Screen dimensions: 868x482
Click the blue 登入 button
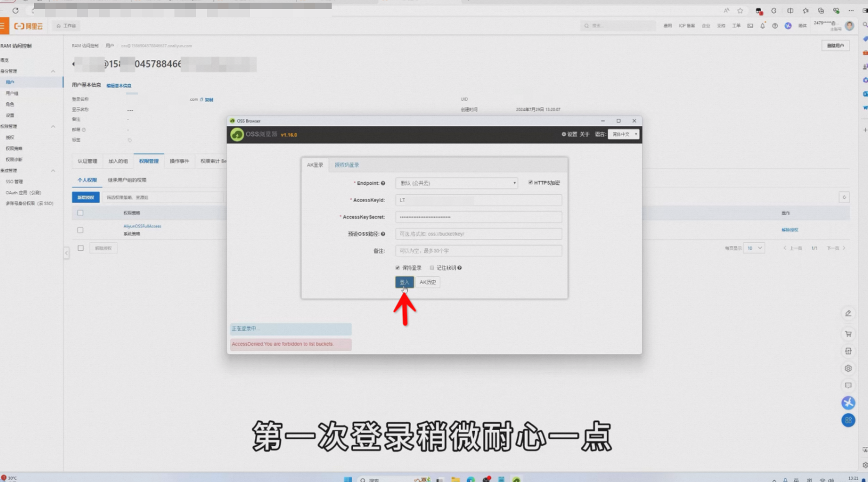[x=405, y=282]
